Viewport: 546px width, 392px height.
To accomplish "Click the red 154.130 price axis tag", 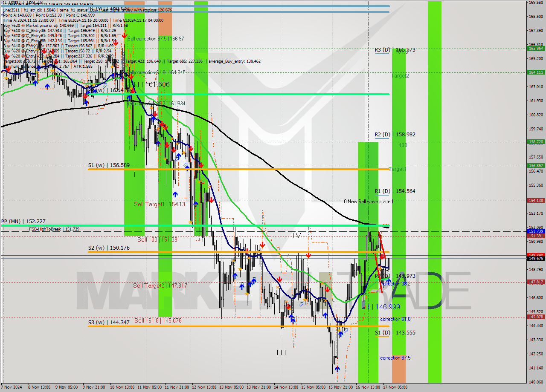I will click(x=536, y=201).
